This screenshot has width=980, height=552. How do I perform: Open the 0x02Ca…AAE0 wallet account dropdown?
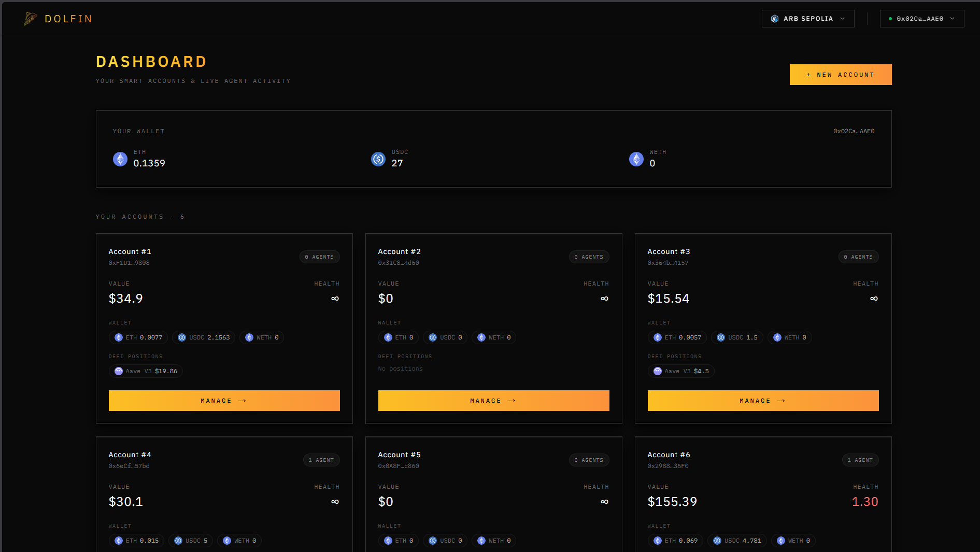click(x=922, y=19)
